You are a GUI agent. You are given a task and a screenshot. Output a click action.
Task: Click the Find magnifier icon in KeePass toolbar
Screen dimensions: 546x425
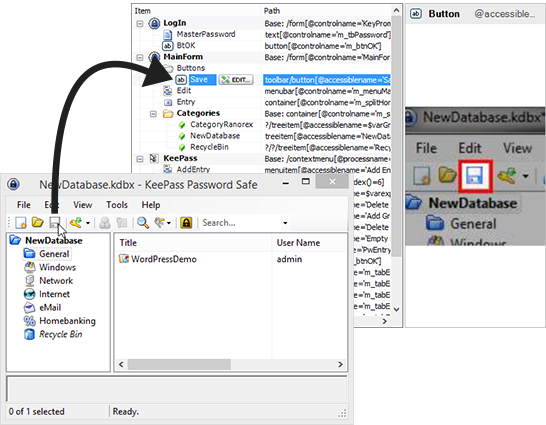pyautogui.click(x=143, y=223)
